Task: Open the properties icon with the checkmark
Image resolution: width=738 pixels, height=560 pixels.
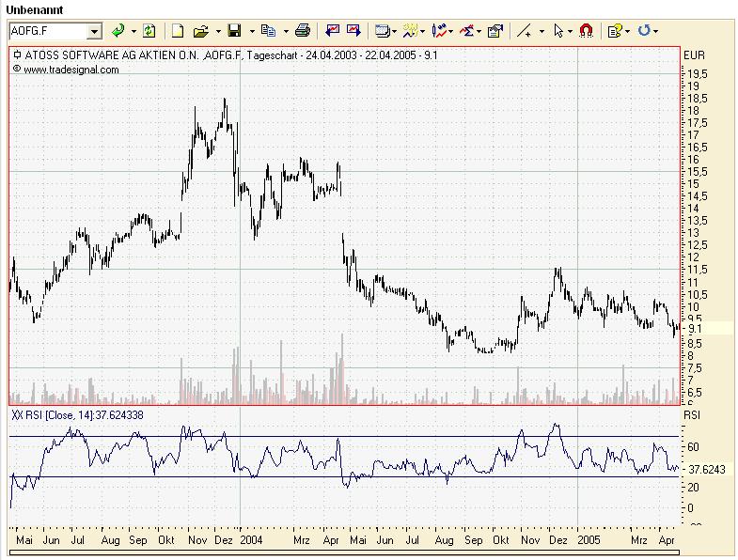Action: 495,32
